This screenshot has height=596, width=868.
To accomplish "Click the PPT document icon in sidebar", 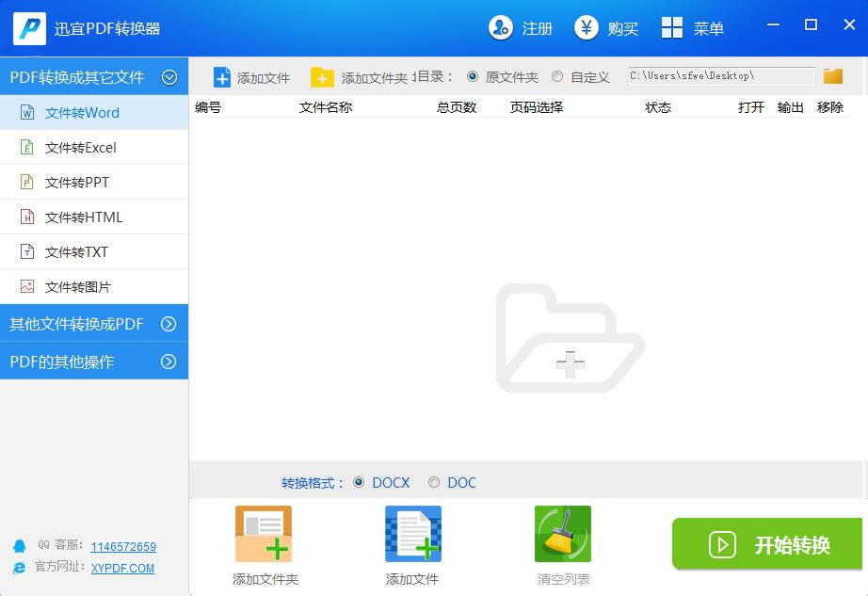I will [x=27, y=182].
